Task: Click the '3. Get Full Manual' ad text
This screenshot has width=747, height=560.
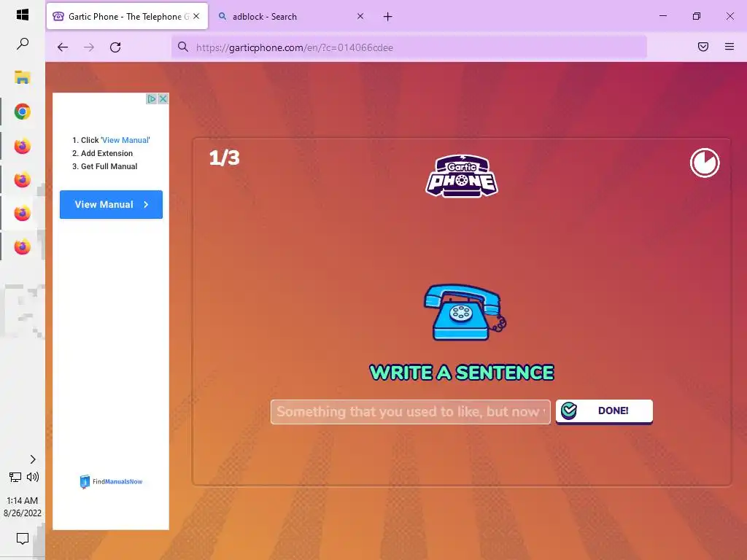Action: click(x=105, y=166)
